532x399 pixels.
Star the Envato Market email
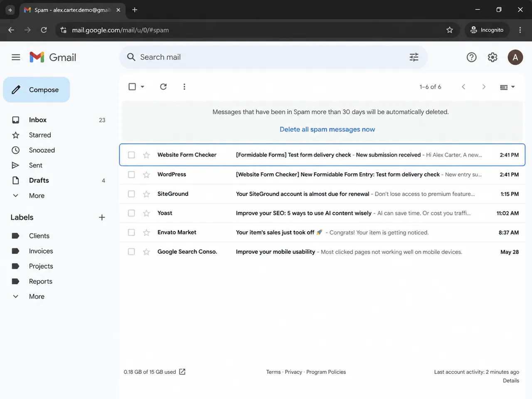click(x=146, y=233)
